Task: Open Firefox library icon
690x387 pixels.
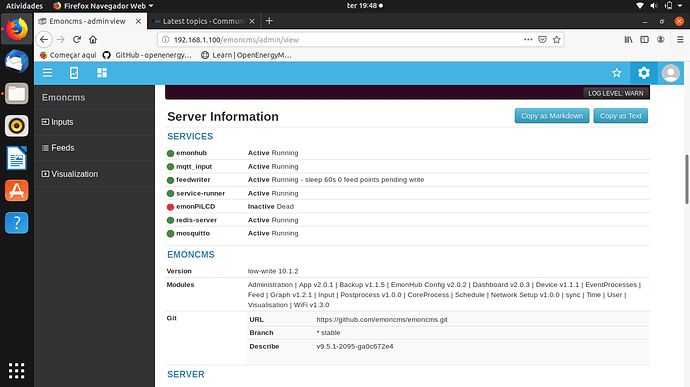Action: click(x=628, y=40)
